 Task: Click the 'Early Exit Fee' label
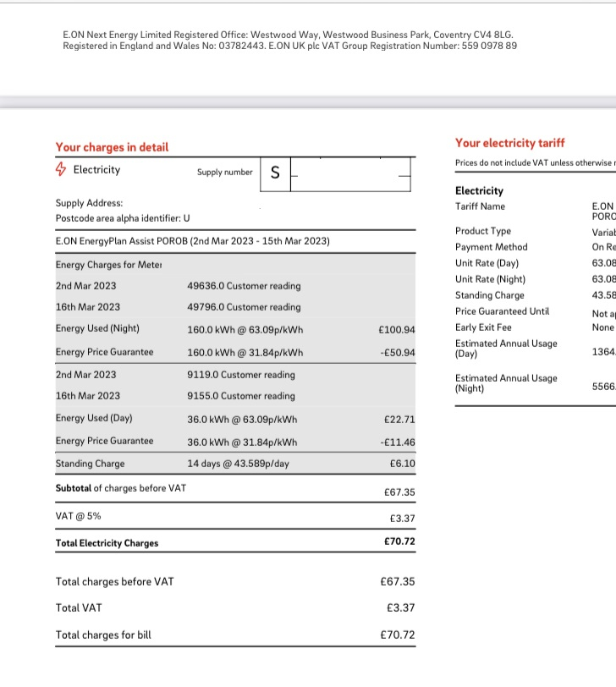tap(483, 327)
